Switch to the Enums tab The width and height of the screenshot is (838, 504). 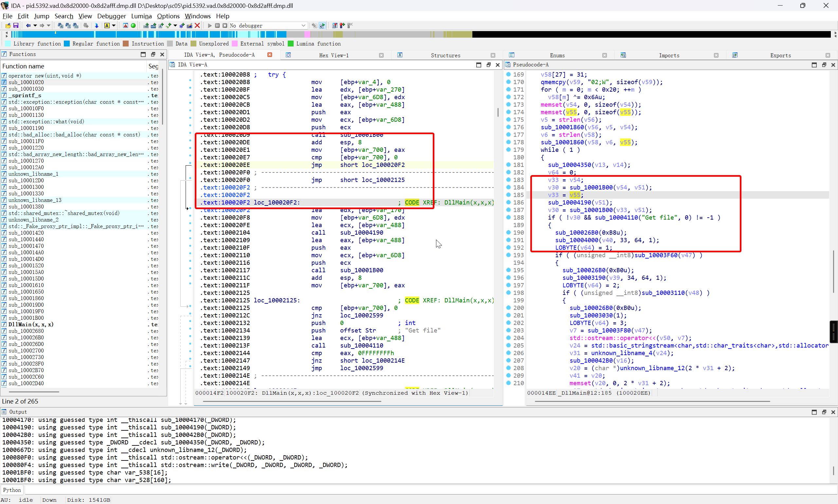click(x=557, y=55)
